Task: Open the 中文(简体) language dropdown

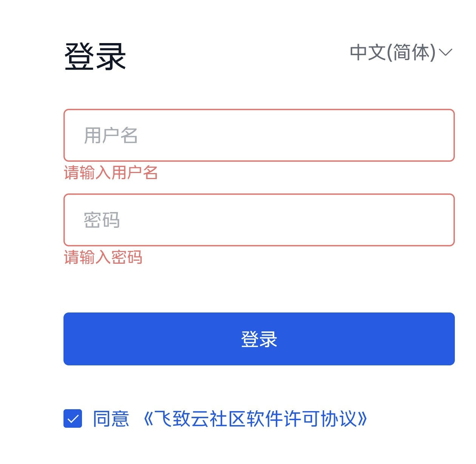Action: [x=401, y=52]
